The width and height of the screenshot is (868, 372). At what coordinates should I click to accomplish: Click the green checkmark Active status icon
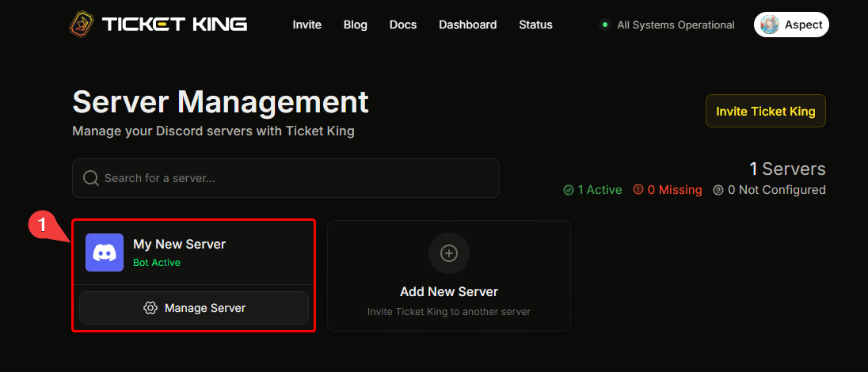(x=569, y=190)
